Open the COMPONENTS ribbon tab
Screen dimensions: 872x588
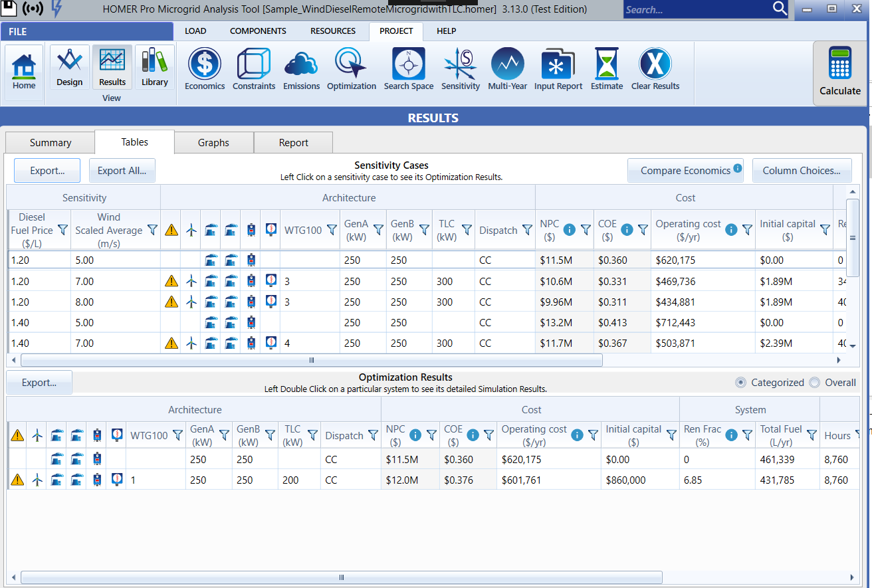[258, 31]
